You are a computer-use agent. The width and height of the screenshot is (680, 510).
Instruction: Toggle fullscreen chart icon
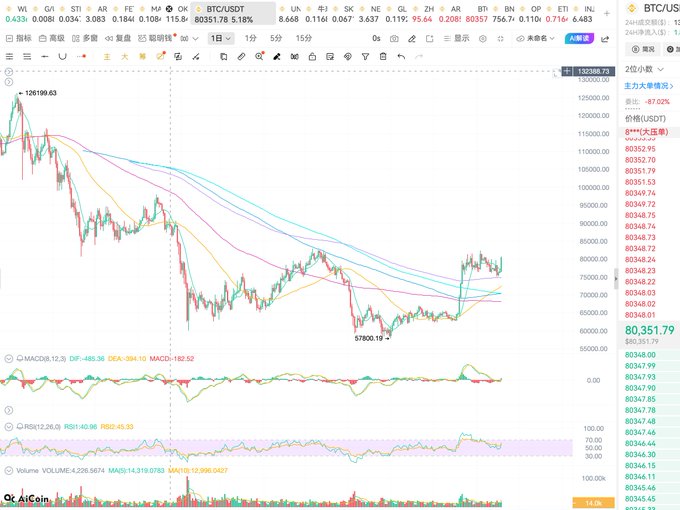pos(500,39)
